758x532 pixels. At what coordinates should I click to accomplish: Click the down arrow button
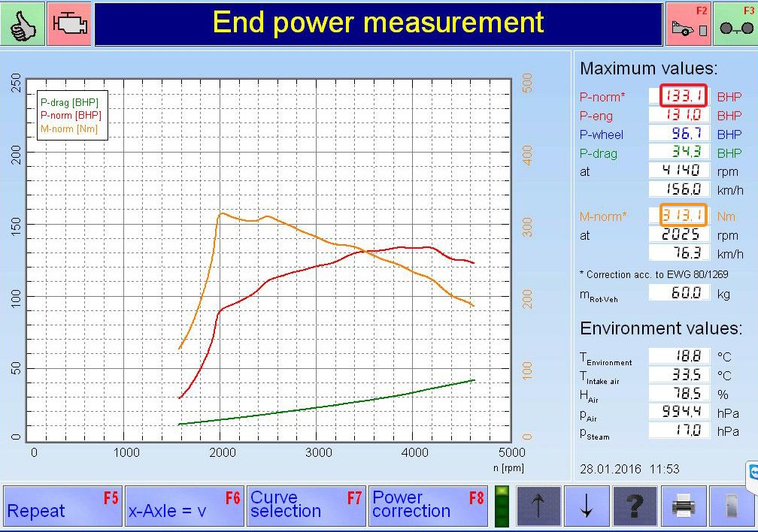(587, 506)
